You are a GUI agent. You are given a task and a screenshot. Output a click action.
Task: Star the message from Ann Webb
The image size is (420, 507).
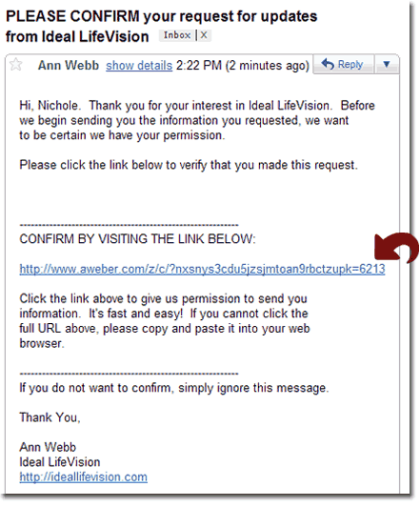coord(15,65)
